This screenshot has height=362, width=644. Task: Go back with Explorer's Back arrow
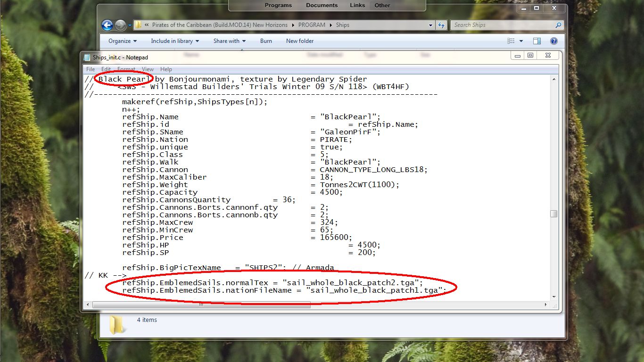pos(107,25)
